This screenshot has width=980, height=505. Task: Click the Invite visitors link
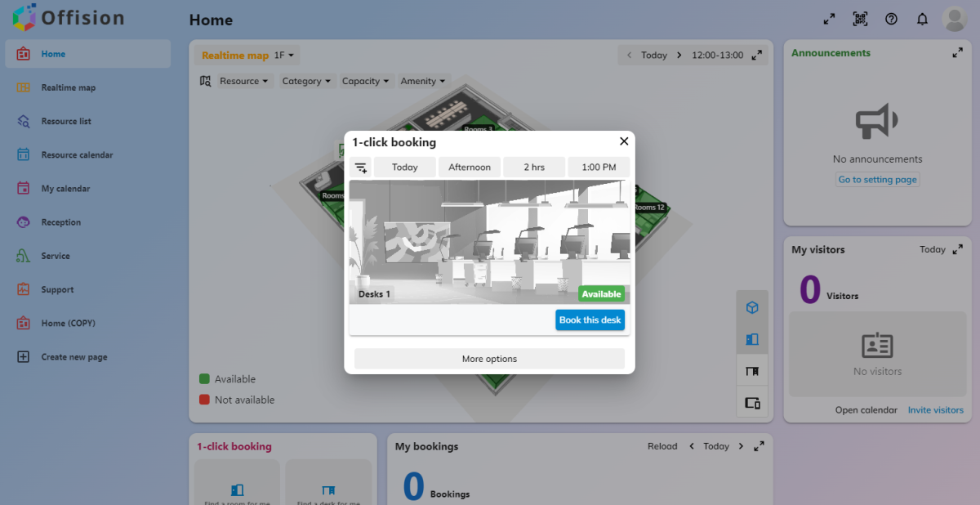936,409
